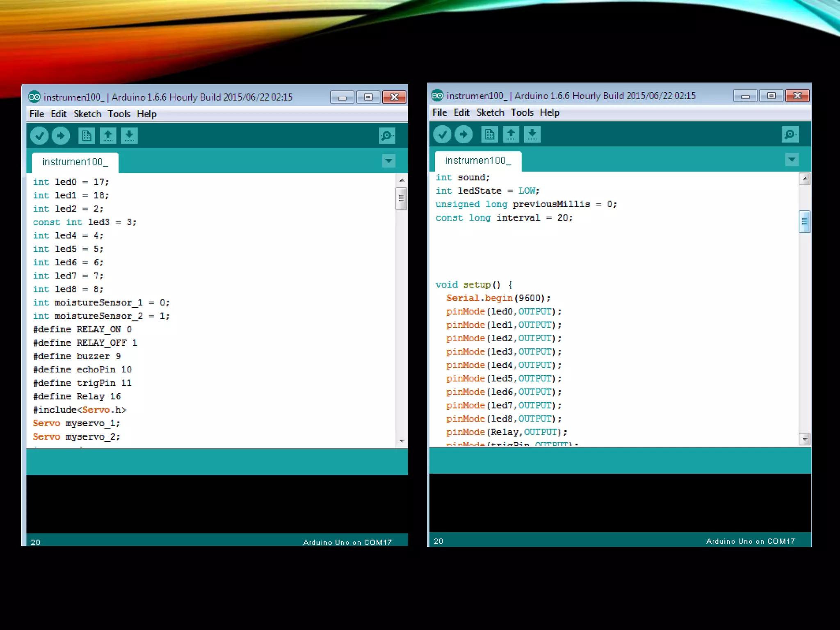Open Serial Monitor in right window
Image resolution: width=840 pixels, height=630 pixels.
click(x=790, y=134)
